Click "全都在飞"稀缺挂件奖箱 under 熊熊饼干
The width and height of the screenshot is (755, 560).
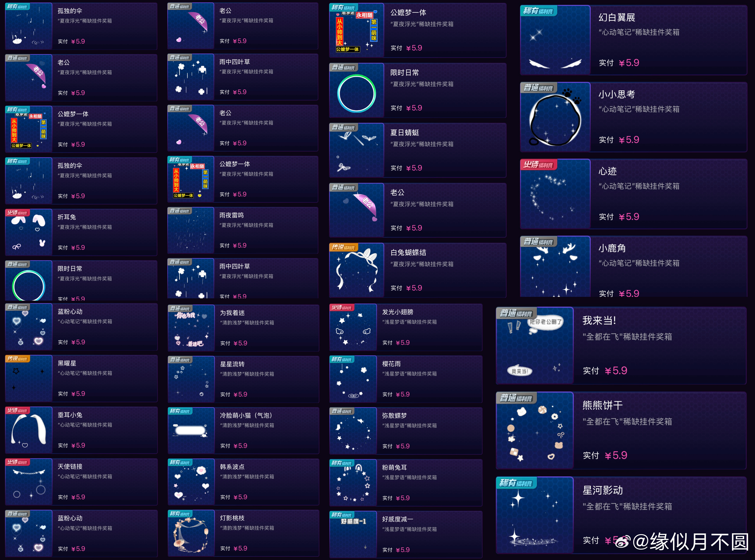pos(627,422)
